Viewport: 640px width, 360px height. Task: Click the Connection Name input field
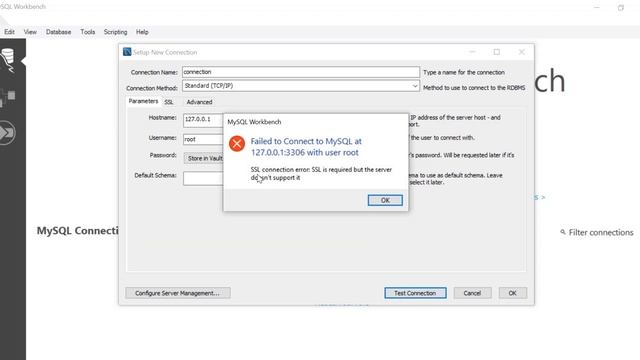(x=301, y=72)
